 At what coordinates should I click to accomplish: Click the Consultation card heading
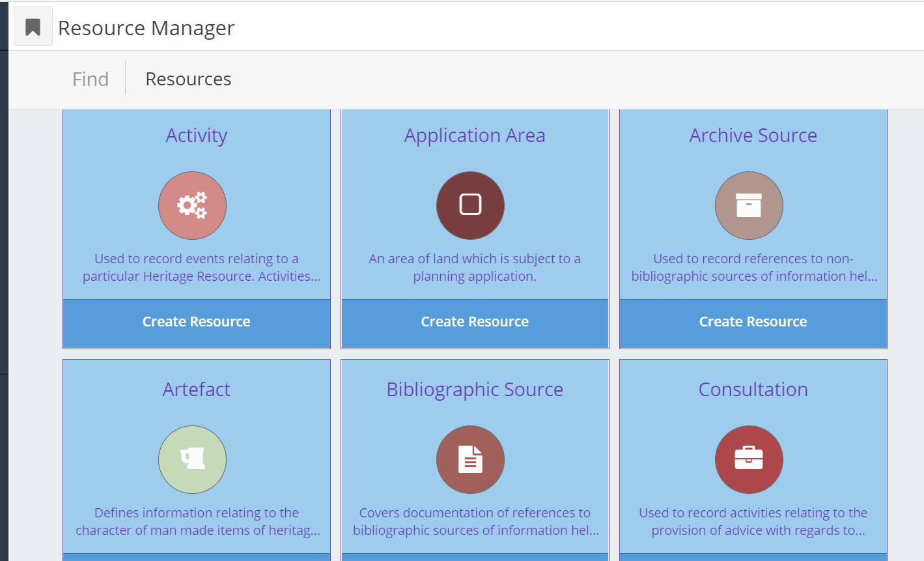click(753, 389)
